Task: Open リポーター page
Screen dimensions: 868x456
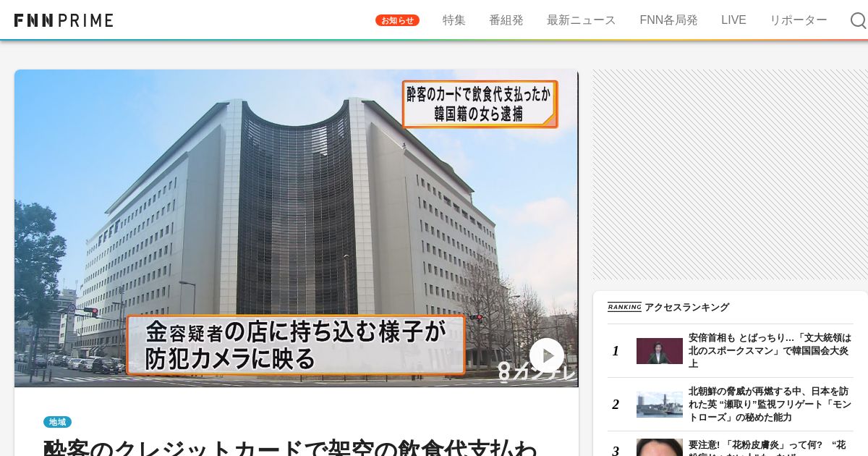Action: pos(799,20)
